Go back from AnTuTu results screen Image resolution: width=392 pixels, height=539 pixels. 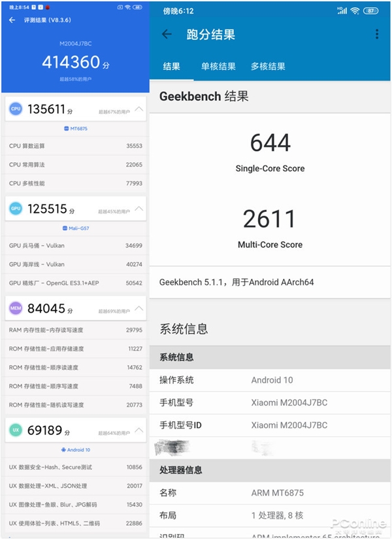click(x=12, y=20)
